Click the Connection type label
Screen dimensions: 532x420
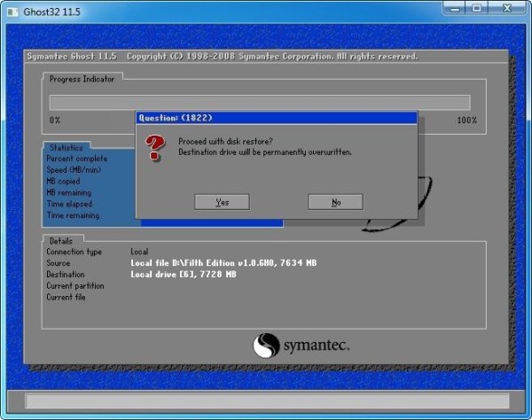click(x=74, y=252)
